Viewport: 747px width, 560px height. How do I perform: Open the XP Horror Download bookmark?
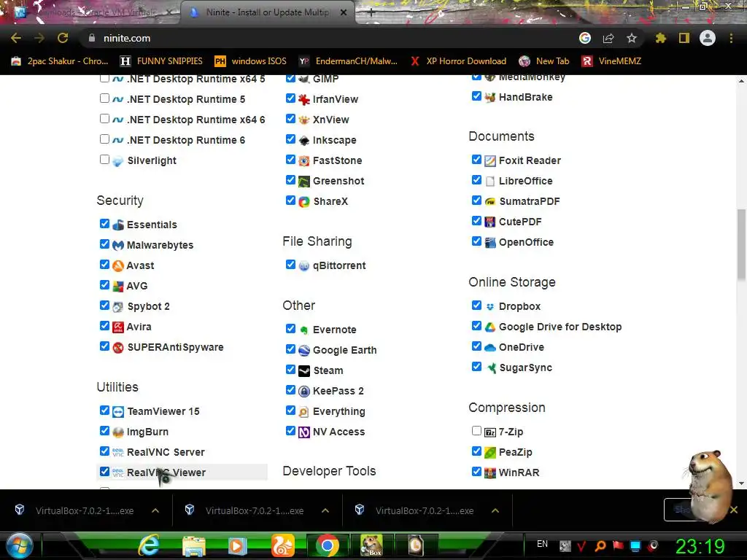click(x=458, y=61)
